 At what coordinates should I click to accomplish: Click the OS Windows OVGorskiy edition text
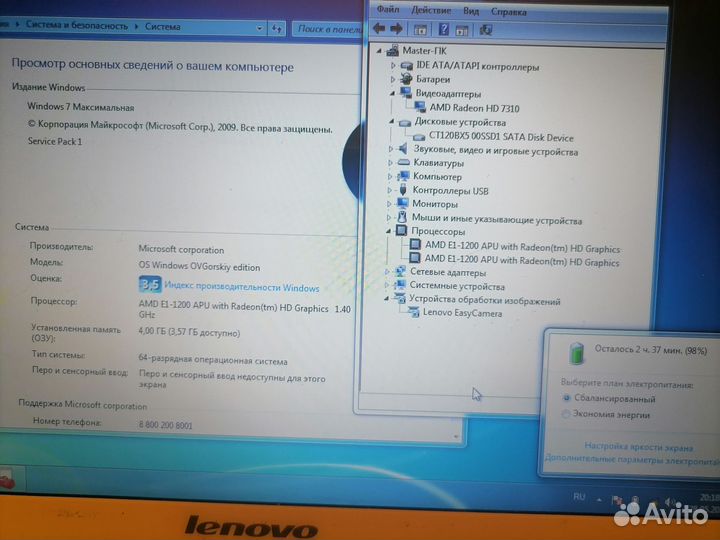click(x=199, y=266)
